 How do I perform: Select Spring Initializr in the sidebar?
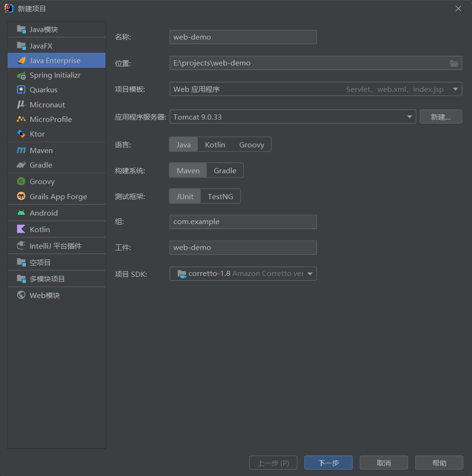[x=57, y=75]
